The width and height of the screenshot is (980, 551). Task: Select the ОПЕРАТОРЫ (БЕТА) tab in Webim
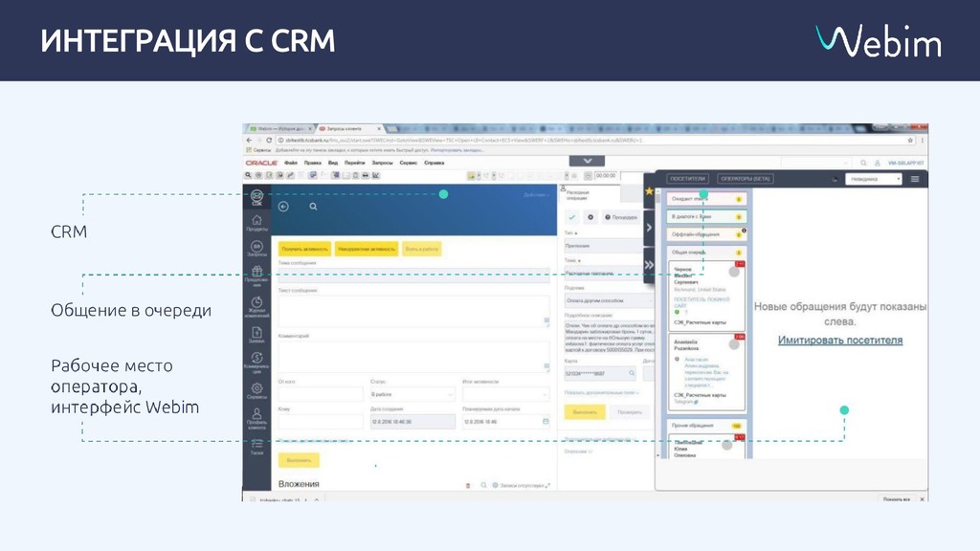click(746, 179)
